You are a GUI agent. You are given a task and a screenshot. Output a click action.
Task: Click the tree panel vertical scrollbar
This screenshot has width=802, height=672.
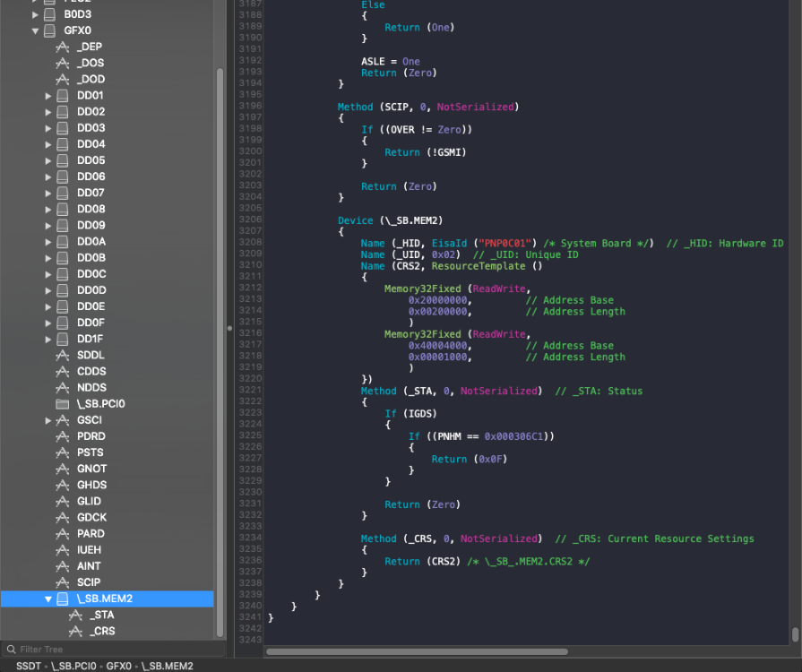220,352
